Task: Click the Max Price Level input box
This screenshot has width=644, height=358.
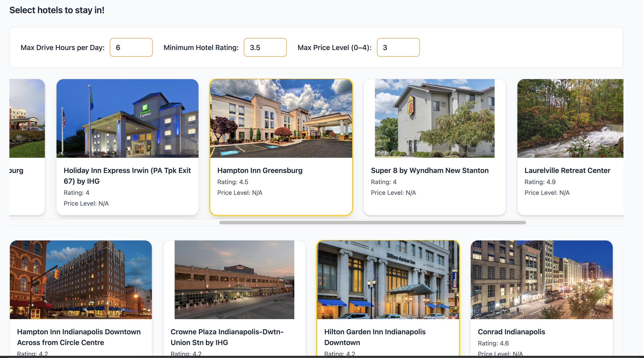Action: pyautogui.click(x=398, y=47)
